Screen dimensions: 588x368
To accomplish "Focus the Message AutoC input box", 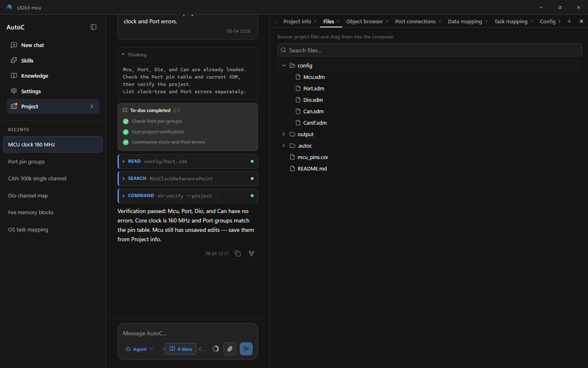I will pos(188,333).
